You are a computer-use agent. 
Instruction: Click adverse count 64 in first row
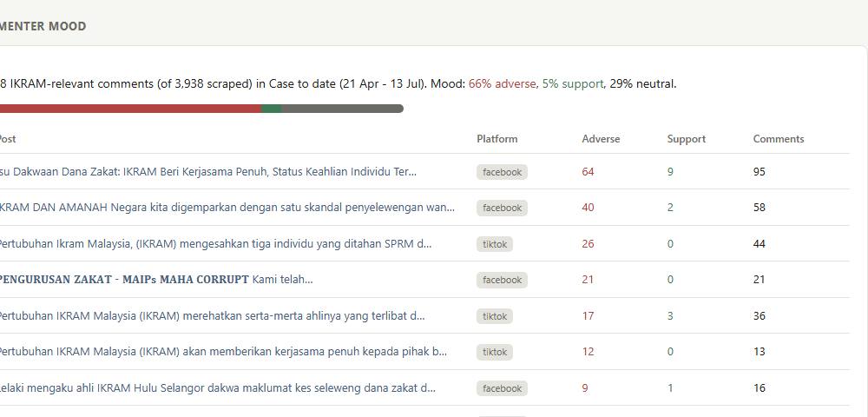588,172
